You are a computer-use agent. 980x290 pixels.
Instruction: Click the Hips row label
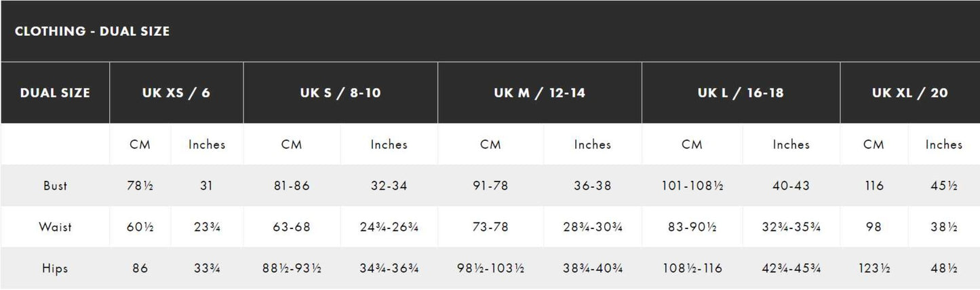(55, 268)
